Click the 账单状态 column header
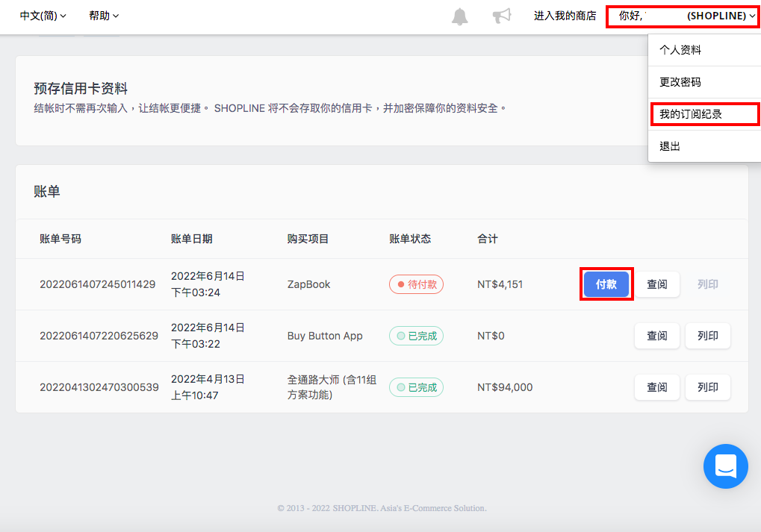 click(x=410, y=239)
